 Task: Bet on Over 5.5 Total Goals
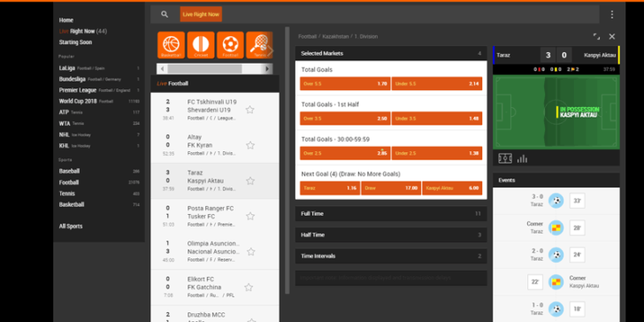pos(345,84)
